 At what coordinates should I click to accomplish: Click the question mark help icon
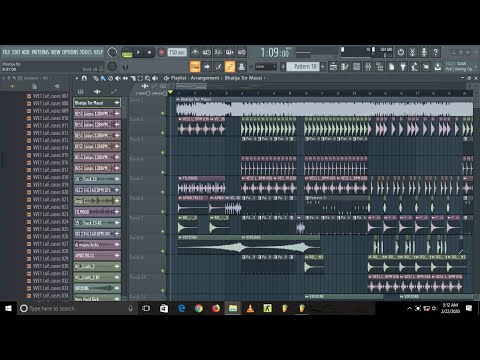click(x=435, y=52)
